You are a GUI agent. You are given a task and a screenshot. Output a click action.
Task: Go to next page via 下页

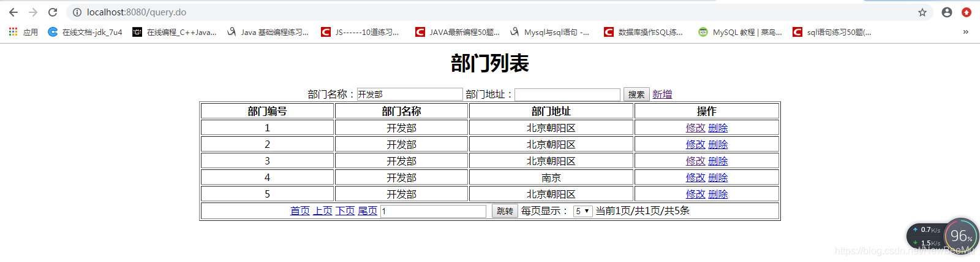pyautogui.click(x=345, y=210)
